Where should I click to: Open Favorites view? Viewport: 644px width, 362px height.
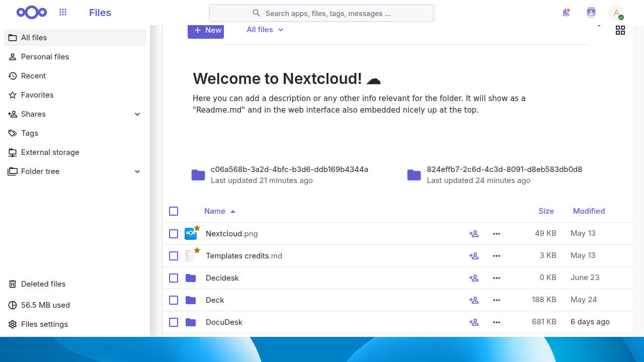(75, 95)
